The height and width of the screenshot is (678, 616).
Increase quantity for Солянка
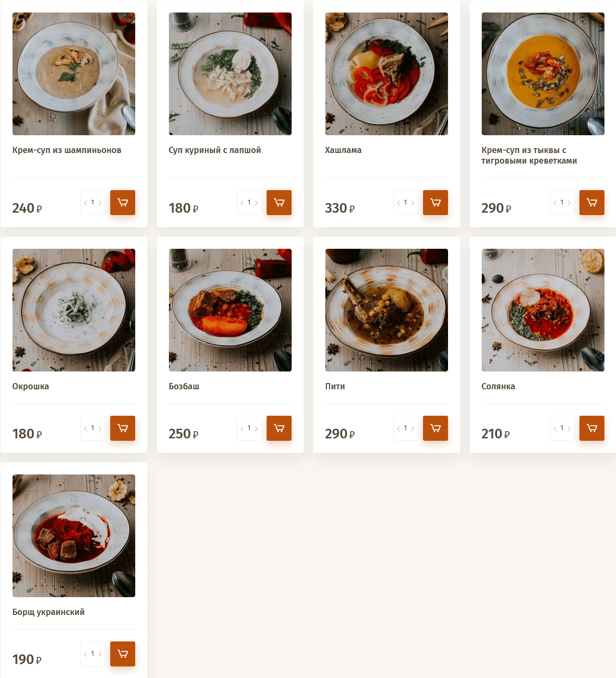click(x=569, y=429)
